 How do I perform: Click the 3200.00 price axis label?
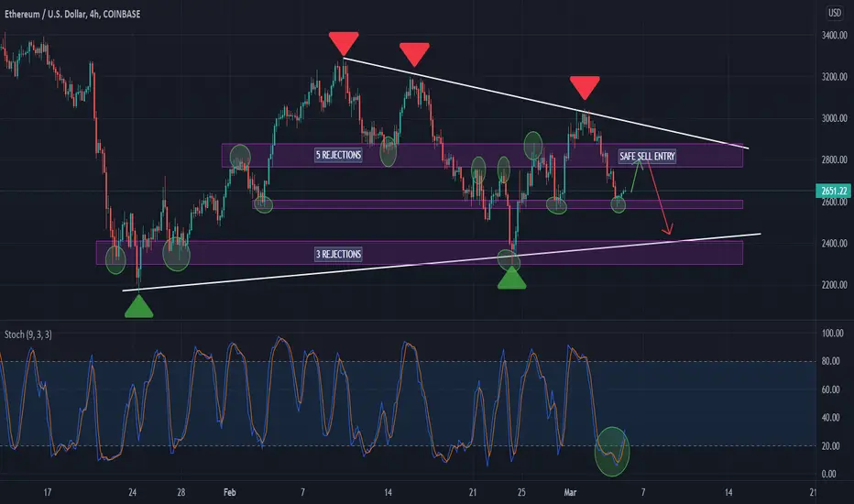[x=835, y=77]
